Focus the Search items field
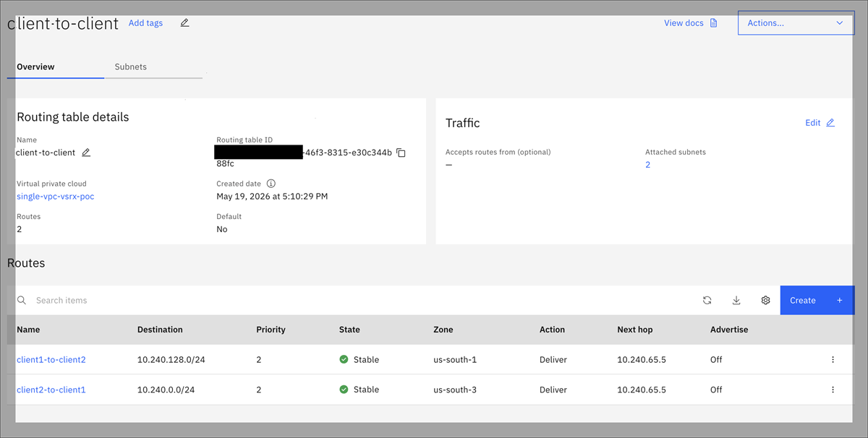 [362, 300]
